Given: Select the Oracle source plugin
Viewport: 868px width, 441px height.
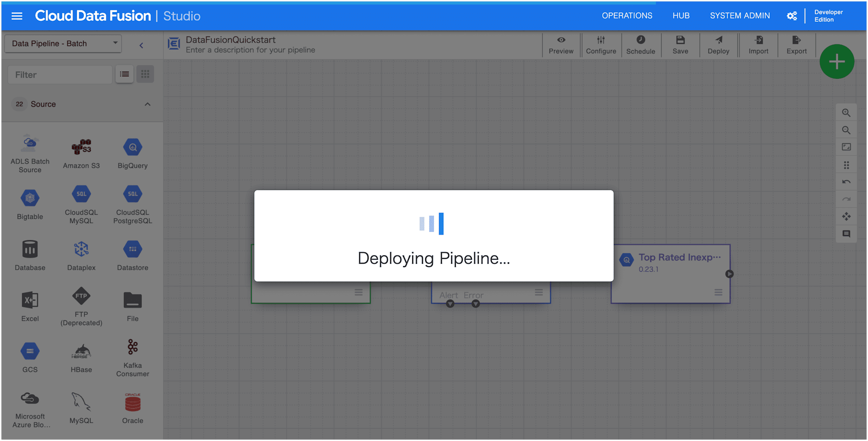Looking at the screenshot, I should [132, 409].
